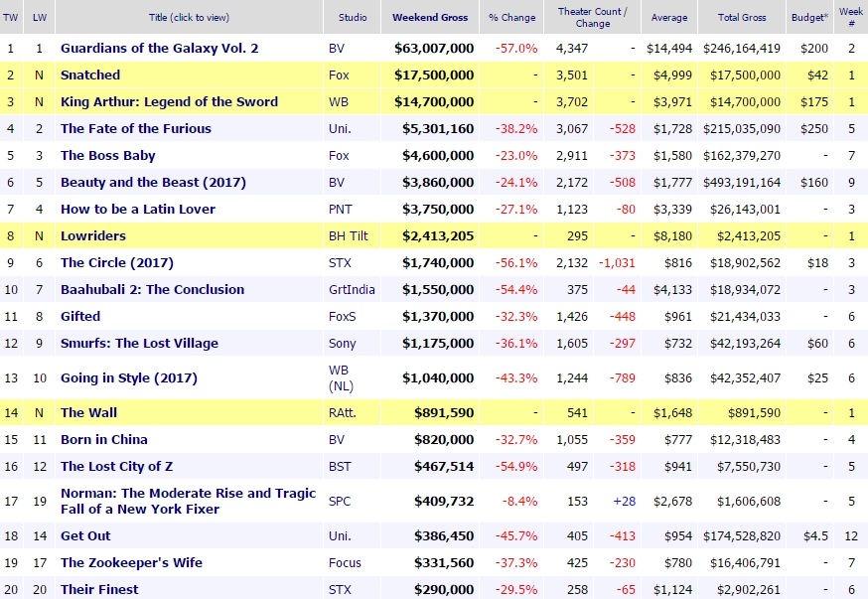Click the Born in China link
868x599 pixels.
point(104,439)
